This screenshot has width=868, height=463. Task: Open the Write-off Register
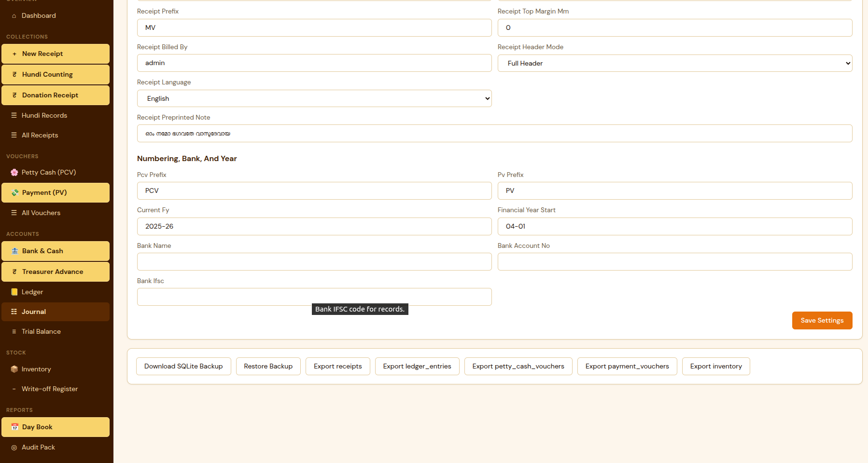click(56, 389)
